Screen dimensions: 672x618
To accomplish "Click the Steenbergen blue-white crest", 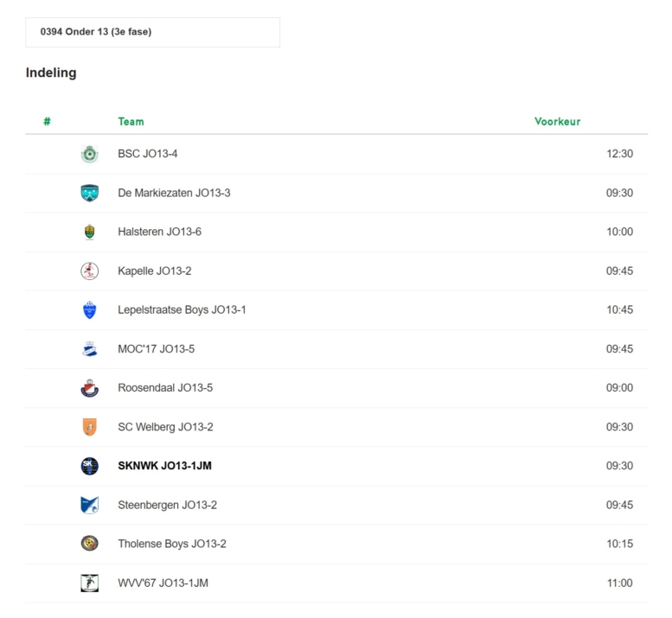I will click(90, 505).
